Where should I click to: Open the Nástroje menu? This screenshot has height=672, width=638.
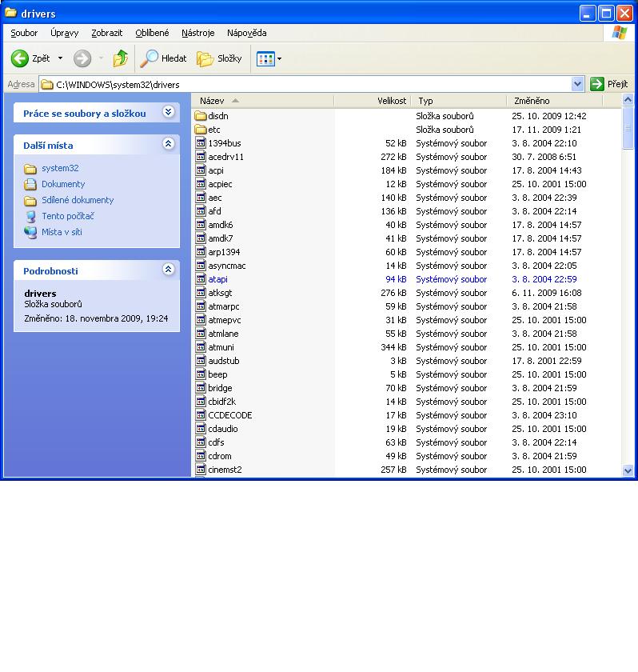click(x=197, y=33)
